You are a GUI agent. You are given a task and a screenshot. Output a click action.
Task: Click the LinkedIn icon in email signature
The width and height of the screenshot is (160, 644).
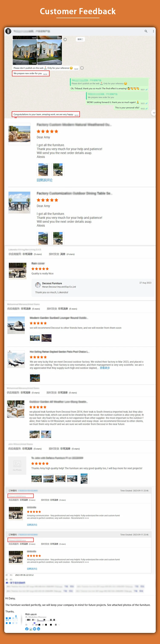pos(38,629)
